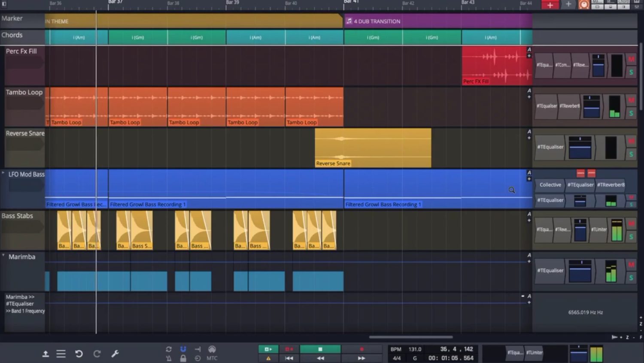Click the magnifier icon on LFO Mod Bass track
The height and width of the screenshot is (363, 644).
tap(512, 190)
